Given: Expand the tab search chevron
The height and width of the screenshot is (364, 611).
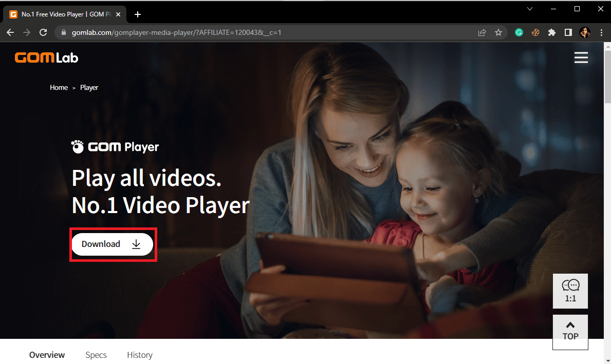Looking at the screenshot, I should tap(530, 9).
